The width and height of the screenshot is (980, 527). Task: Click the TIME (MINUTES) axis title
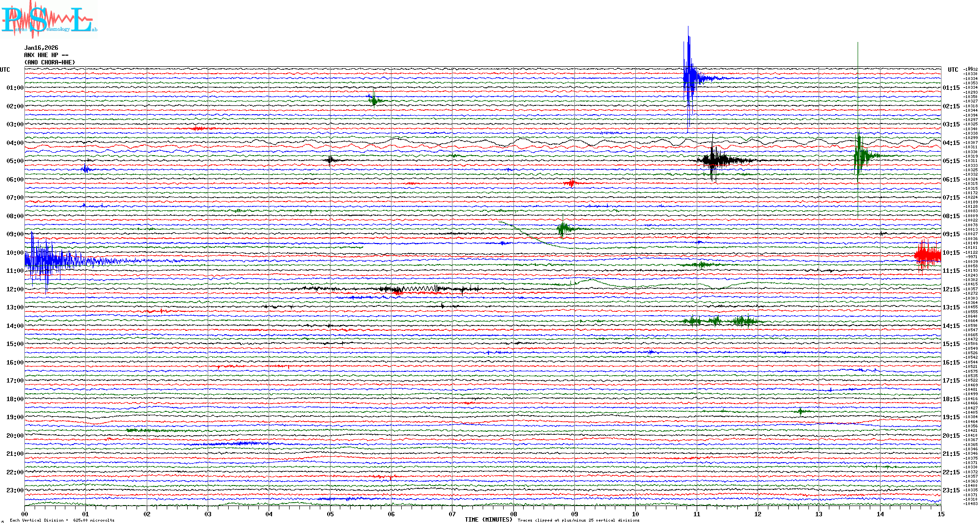pos(489,520)
